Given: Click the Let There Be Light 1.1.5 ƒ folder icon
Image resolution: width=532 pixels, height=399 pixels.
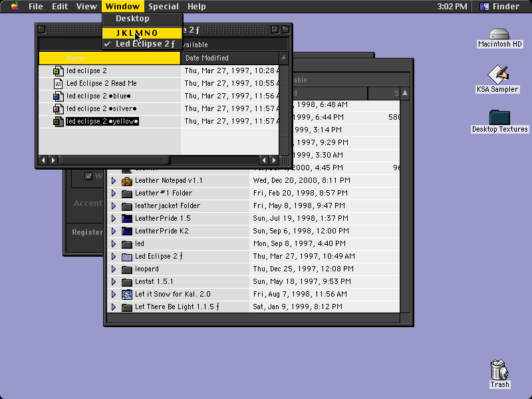Looking at the screenshot, I should coord(127,307).
